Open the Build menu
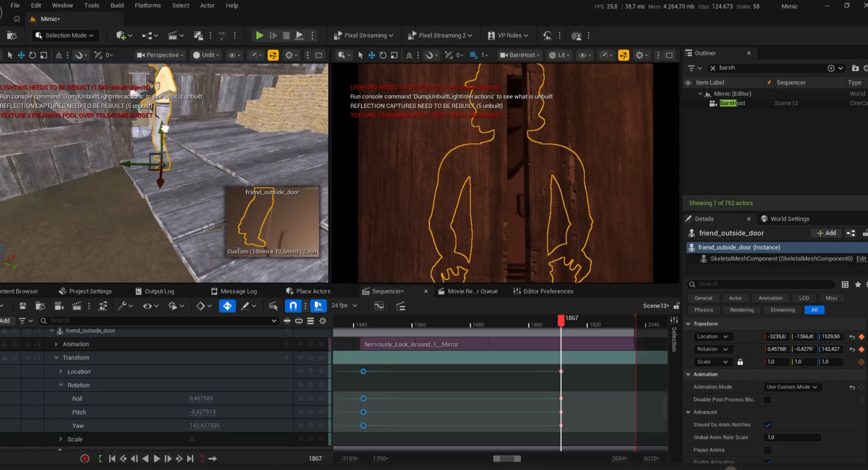This screenshot has width=868, height=470. point(117,6)
